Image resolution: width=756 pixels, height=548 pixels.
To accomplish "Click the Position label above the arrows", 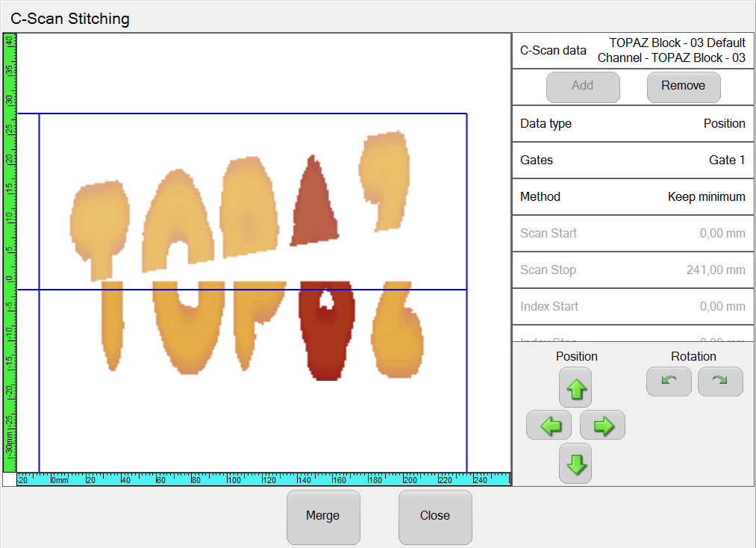I will [577, 356].
